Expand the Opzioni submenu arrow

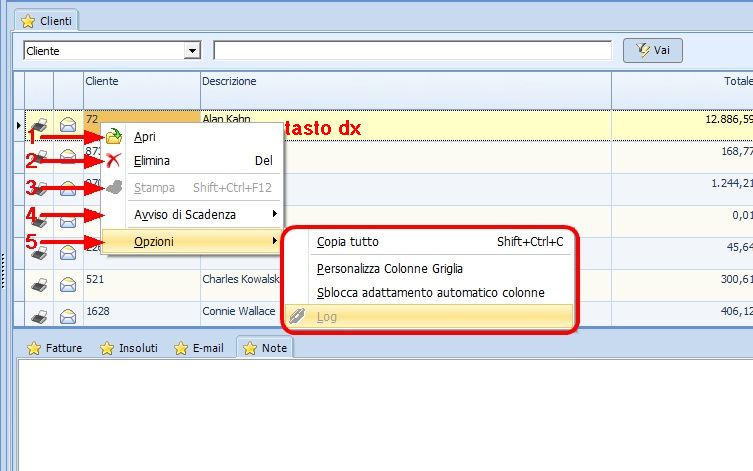point(275,241)
